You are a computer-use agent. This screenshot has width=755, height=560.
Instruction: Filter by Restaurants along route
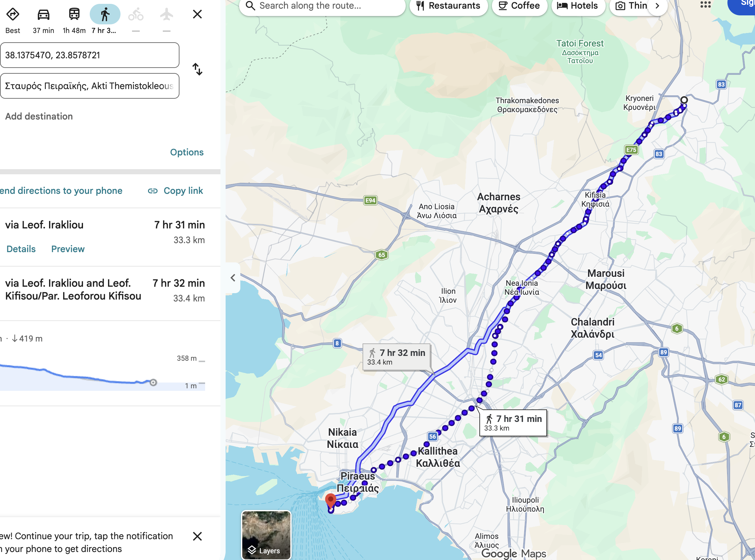pyautogui.click(x=448, y=6)
